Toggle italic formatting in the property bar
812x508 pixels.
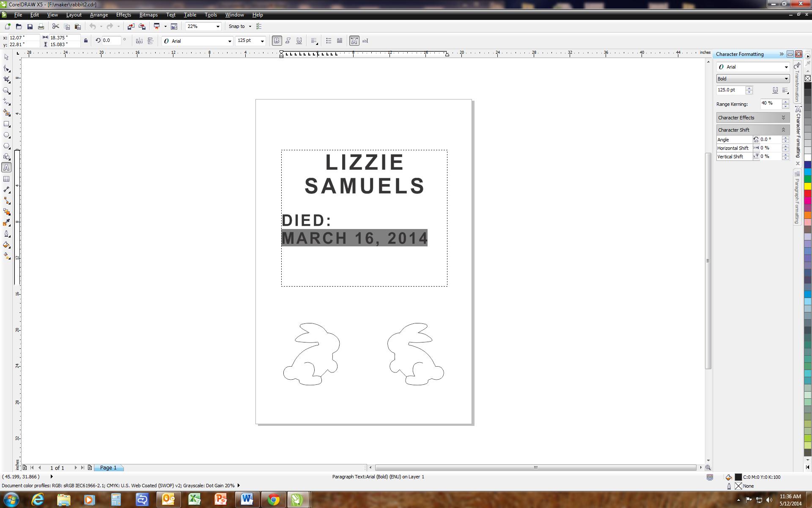point(288,41)
